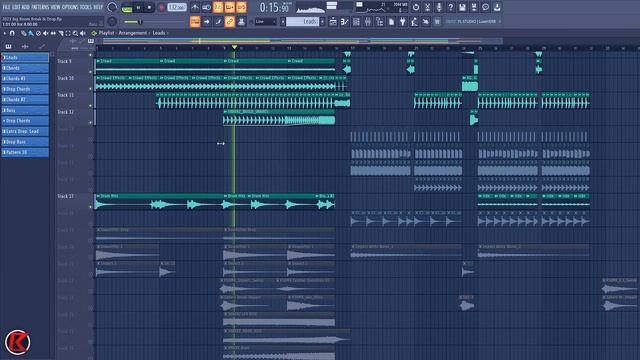Click the circular arrow undo history icon
640x360 pixels.
coord(416,7)
